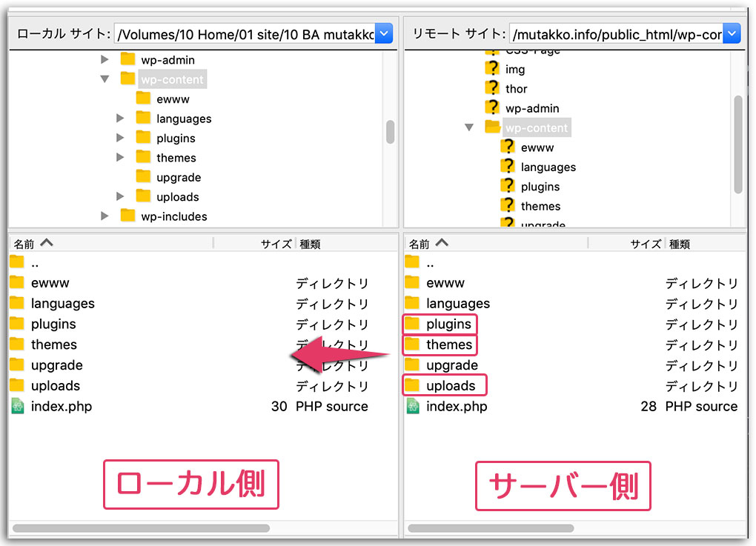This screenshot has width=756, height=546.
Task: Collapse the local wp-content tree node
Action: (x=105, y=79)
